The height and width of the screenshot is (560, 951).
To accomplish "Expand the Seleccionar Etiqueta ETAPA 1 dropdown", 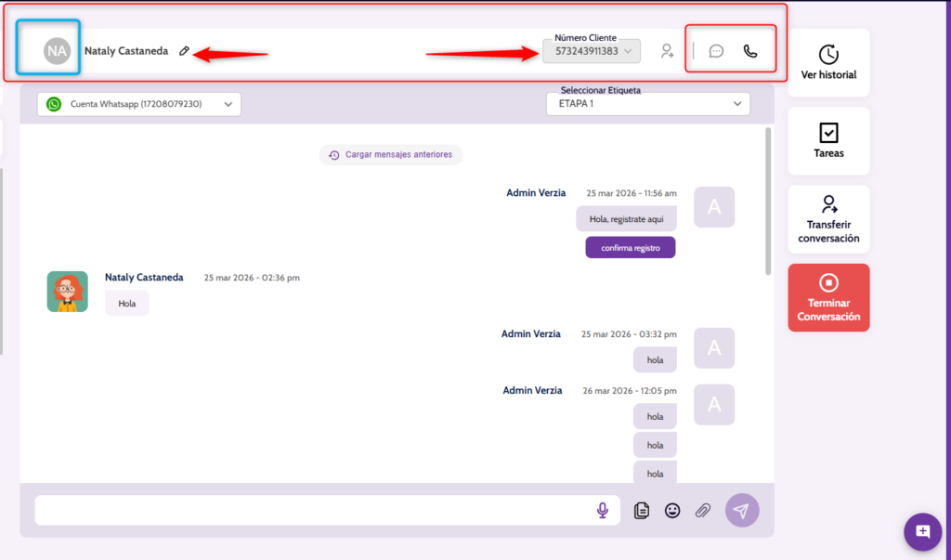I will point(647,104).
